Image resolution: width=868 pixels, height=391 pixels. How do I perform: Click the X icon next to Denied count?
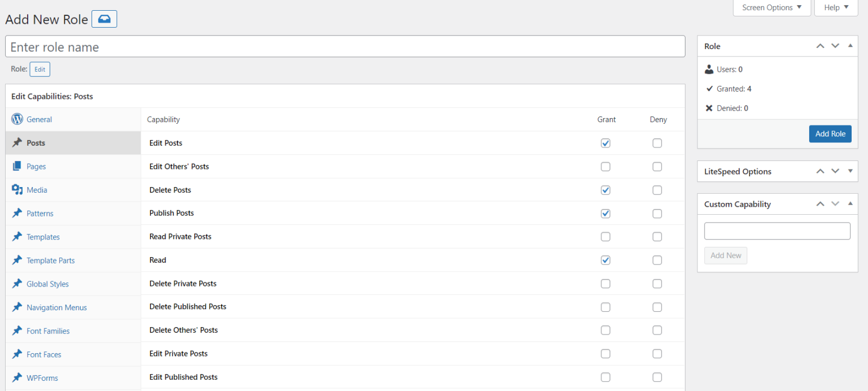(x=710, y=108)
